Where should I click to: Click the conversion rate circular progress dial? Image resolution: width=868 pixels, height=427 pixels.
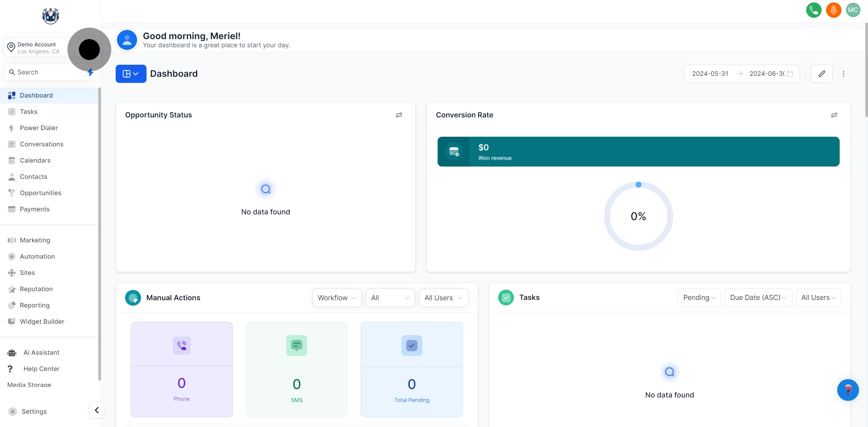(638, 216)
